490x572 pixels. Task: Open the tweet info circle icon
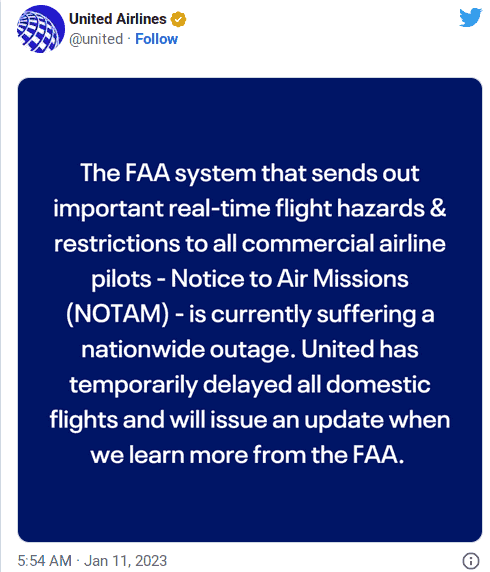pos(471,560)
